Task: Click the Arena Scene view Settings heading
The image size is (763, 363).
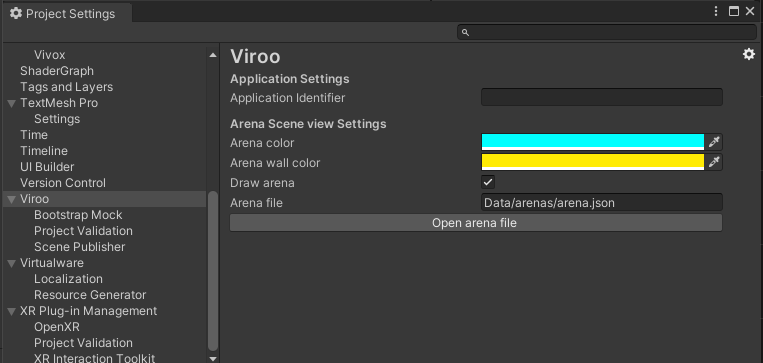Action: click(x=308, y=124)
